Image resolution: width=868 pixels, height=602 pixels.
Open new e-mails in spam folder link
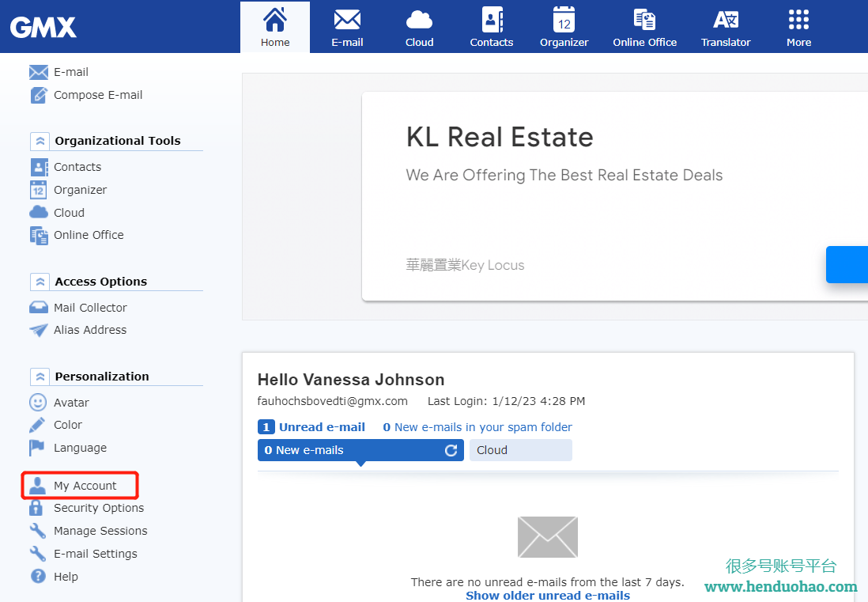(x=477, y=427)
